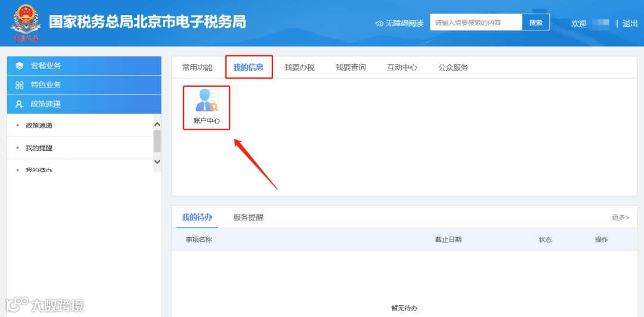Click the 操作 column header
This screenshot has width=644, height=317.
(x=602, y=240)
